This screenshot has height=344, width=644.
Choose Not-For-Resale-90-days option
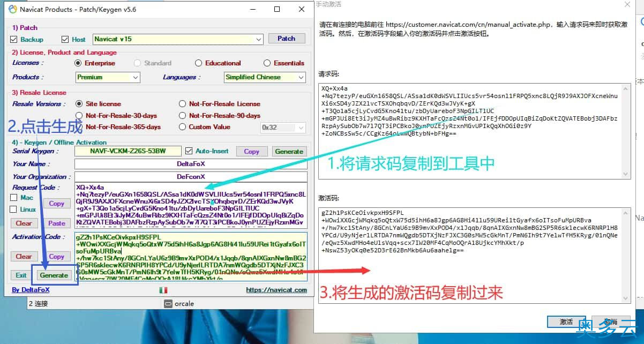pyautogui.click(x=183, y=116)
